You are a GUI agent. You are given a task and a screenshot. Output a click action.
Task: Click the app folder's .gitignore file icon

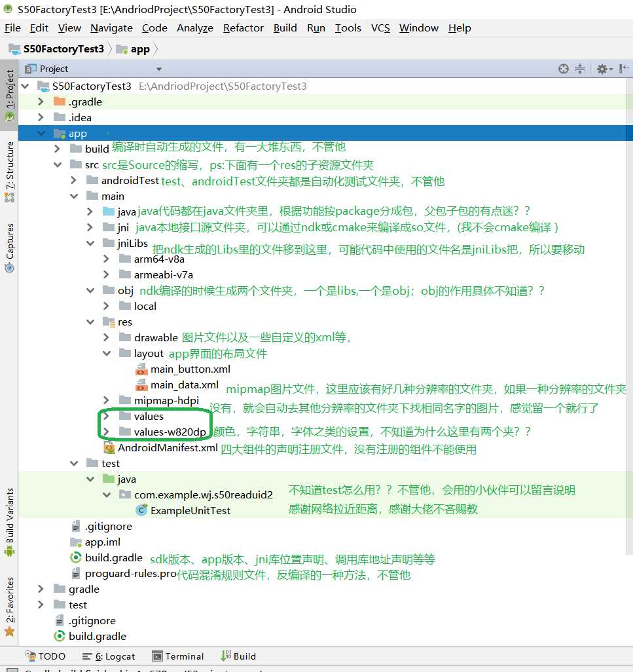76,527
